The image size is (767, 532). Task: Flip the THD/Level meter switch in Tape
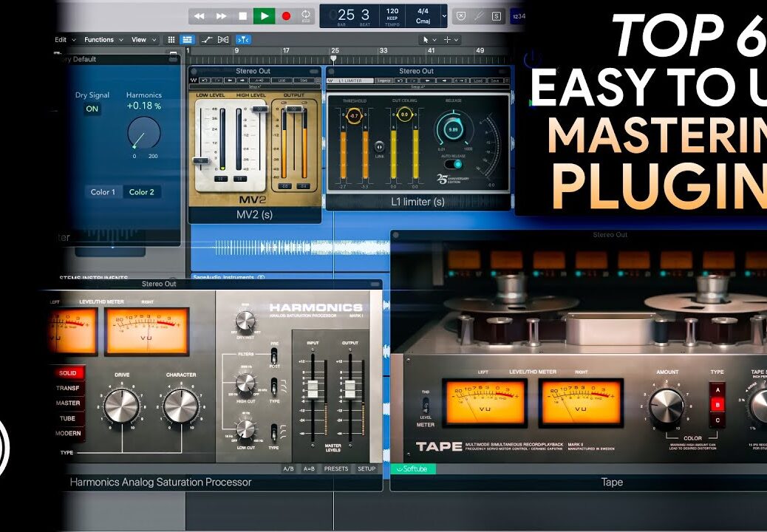[426, 405]
